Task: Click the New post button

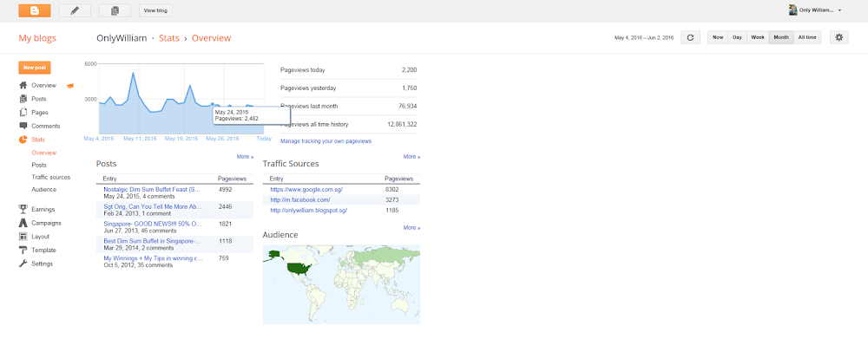Action: tap(35, 68)
